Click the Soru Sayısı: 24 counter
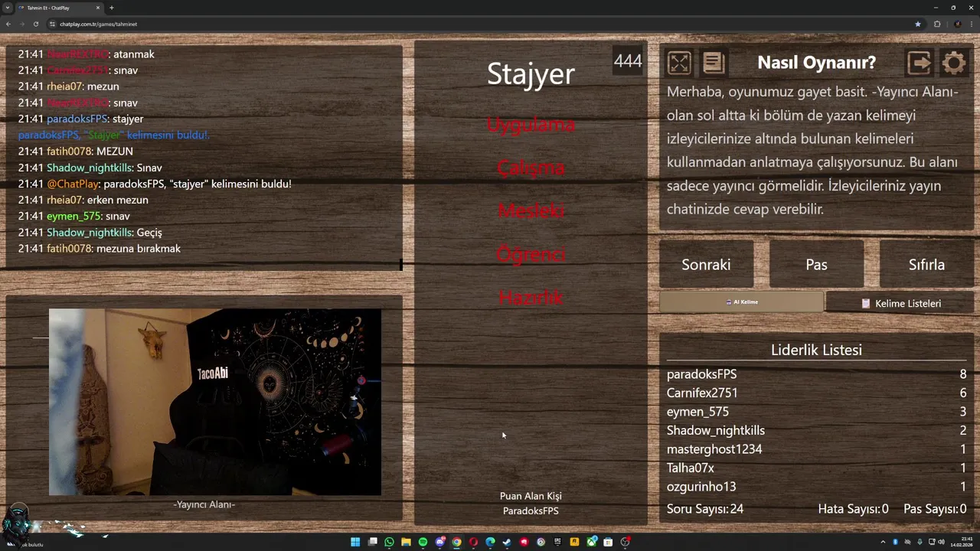980x551 pixels. 705,509
